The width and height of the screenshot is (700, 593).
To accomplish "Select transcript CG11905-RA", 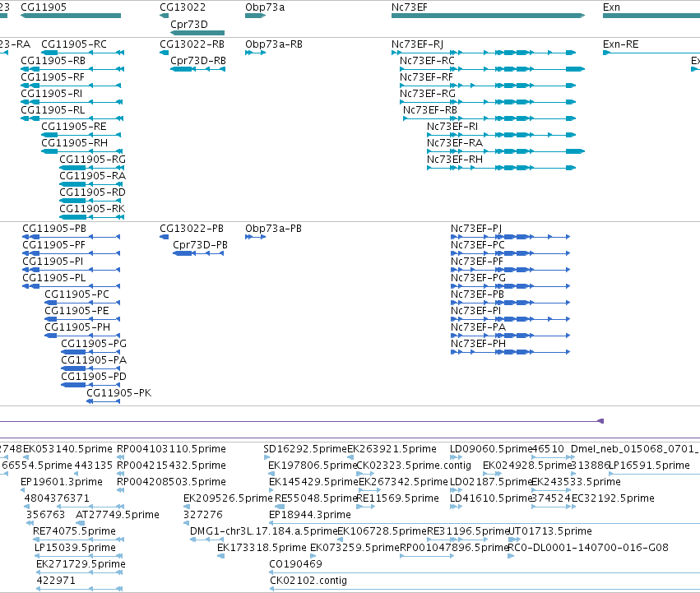I will pos(92,176).
